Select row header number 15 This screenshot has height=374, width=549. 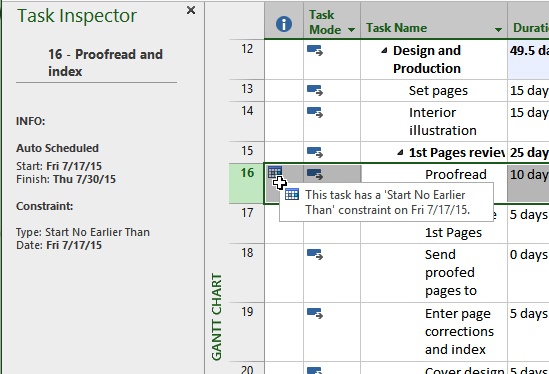tap(247, 151)
